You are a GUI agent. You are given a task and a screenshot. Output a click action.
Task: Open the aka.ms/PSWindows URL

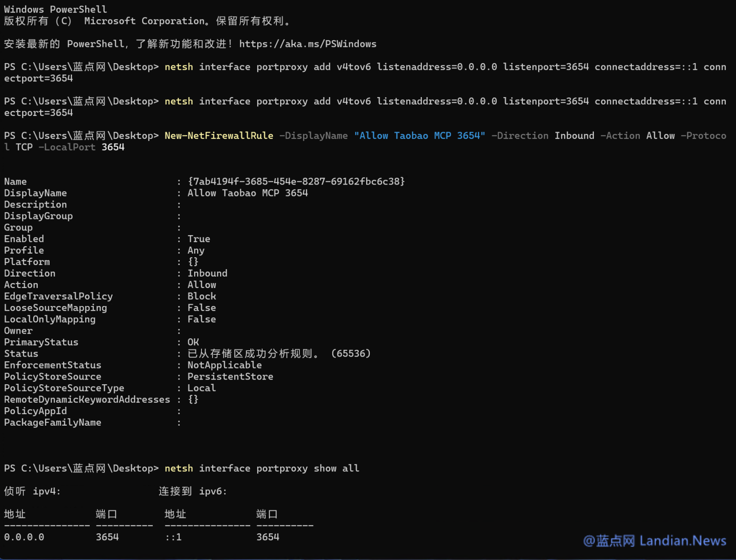[307, 44]
